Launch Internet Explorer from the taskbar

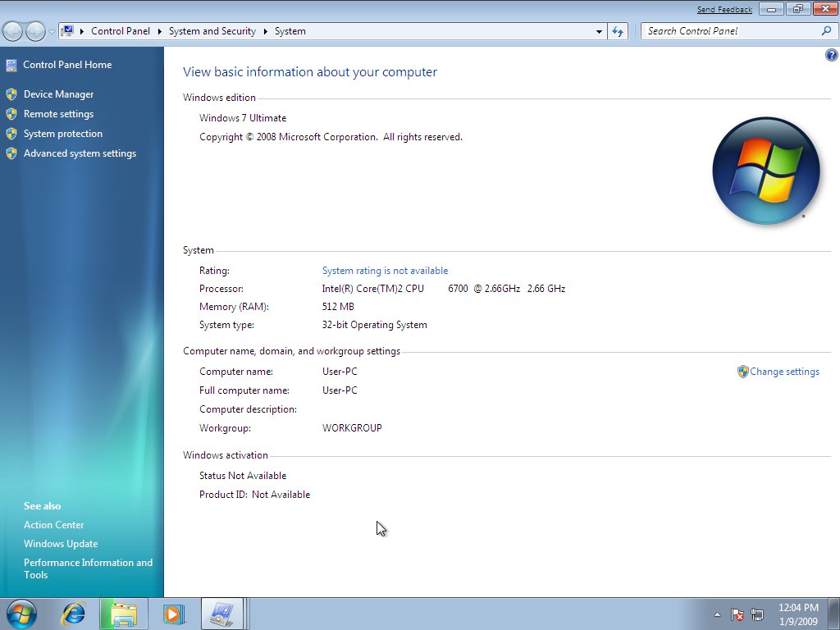73,614
